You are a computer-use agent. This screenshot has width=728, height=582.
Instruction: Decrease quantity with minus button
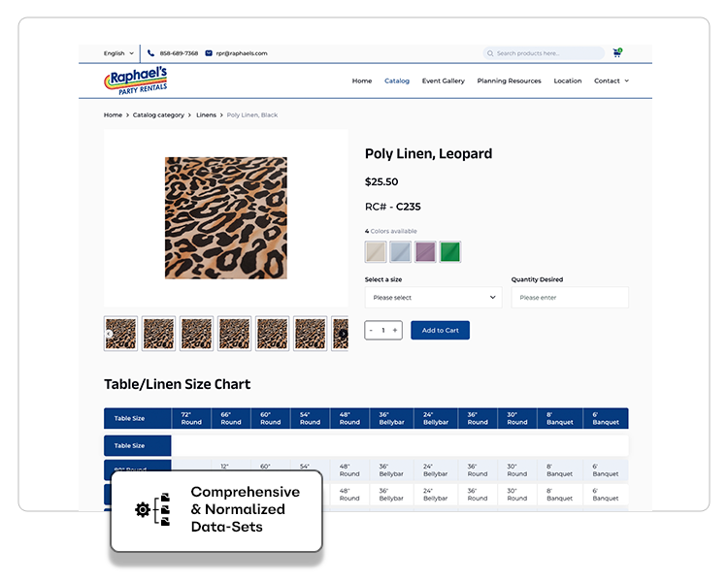point(371,330)
